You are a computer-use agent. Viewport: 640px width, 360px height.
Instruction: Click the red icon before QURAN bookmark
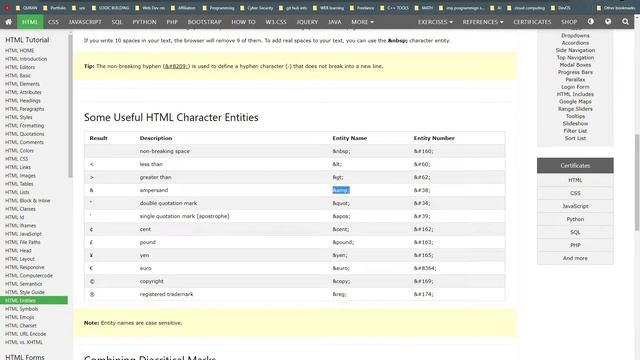[x=7, y=8]
